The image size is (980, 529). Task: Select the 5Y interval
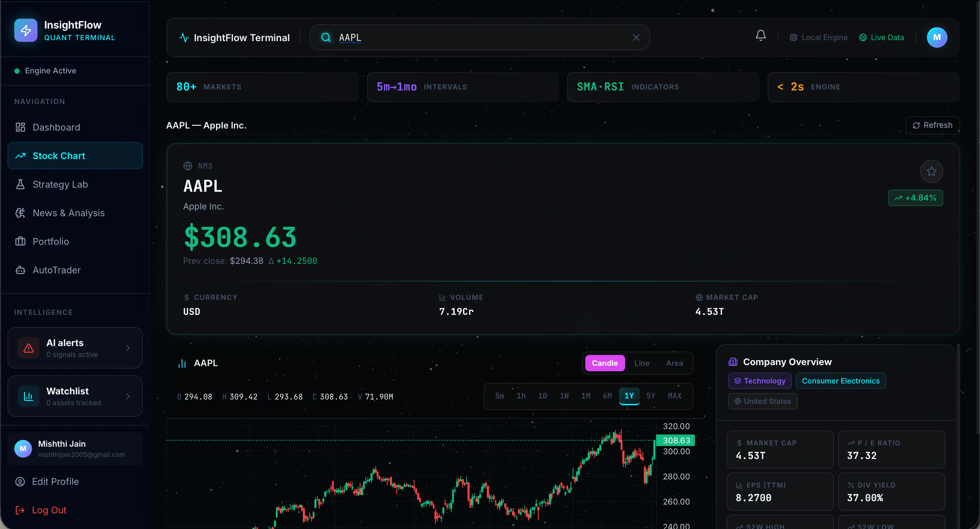651,396
